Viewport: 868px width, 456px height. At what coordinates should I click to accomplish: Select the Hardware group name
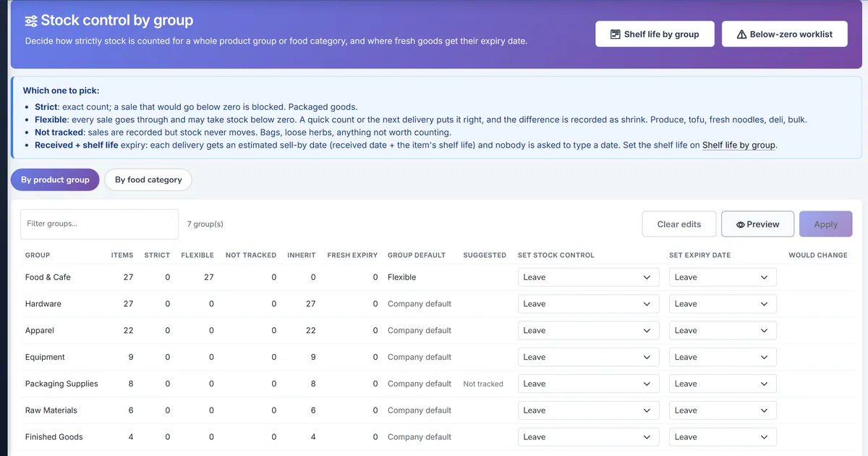[43, 304]
